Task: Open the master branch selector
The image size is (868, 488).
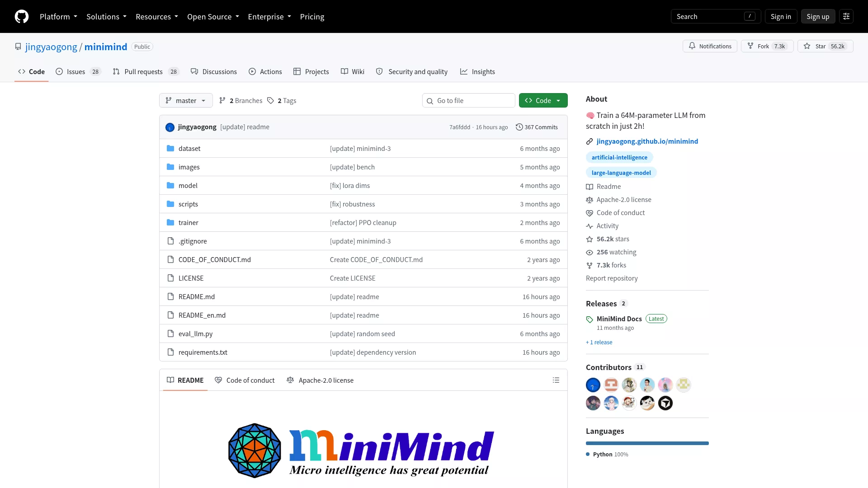Action: [x=186, y=101]
